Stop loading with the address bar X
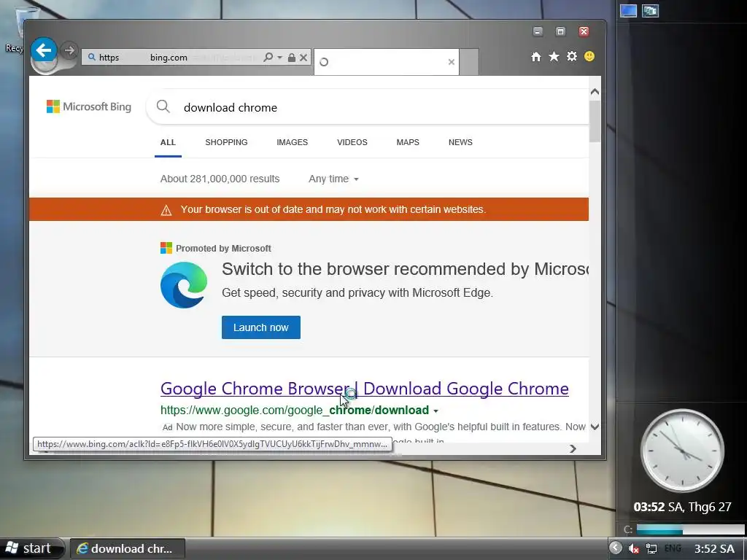Screen dimensions: 747x560 click(x=303, y=58)
